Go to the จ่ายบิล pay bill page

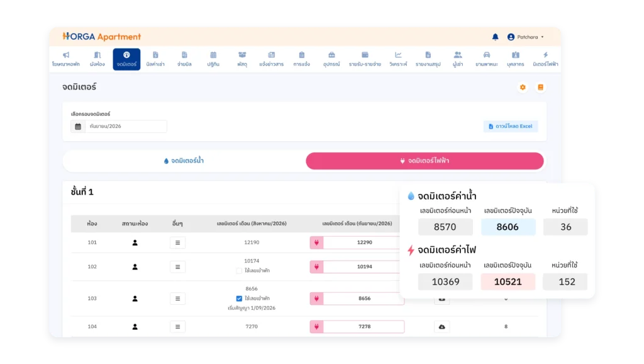(184, 59)
